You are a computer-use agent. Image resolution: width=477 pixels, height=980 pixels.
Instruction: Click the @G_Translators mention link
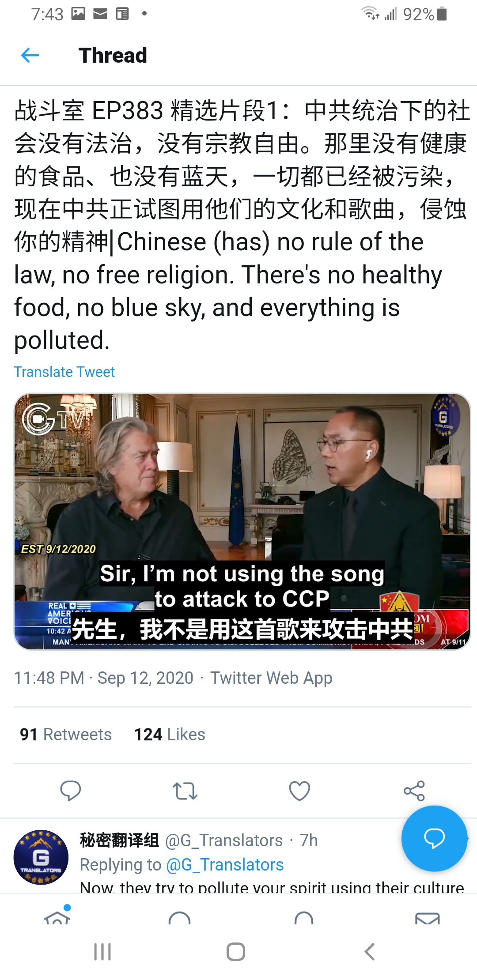[x=225, y=865]
